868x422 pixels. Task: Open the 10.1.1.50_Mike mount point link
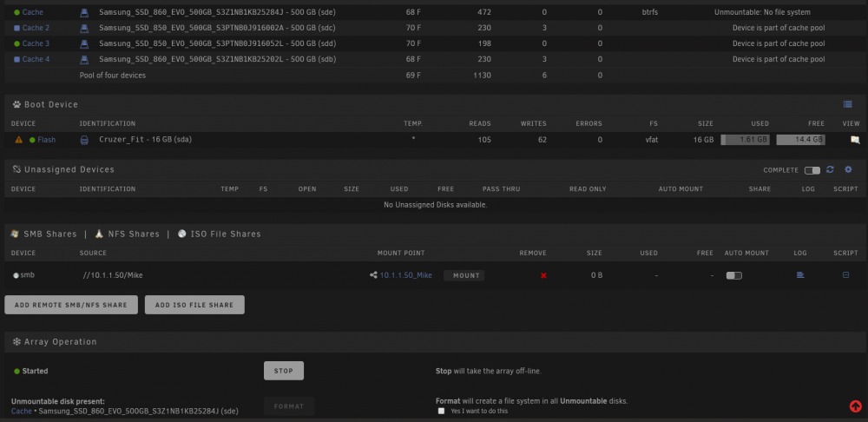pyautogui.click(x=405, y=275)
